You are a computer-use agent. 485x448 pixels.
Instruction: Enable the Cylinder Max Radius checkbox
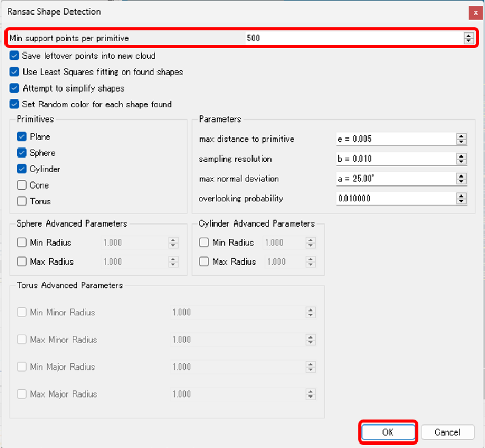204,262
